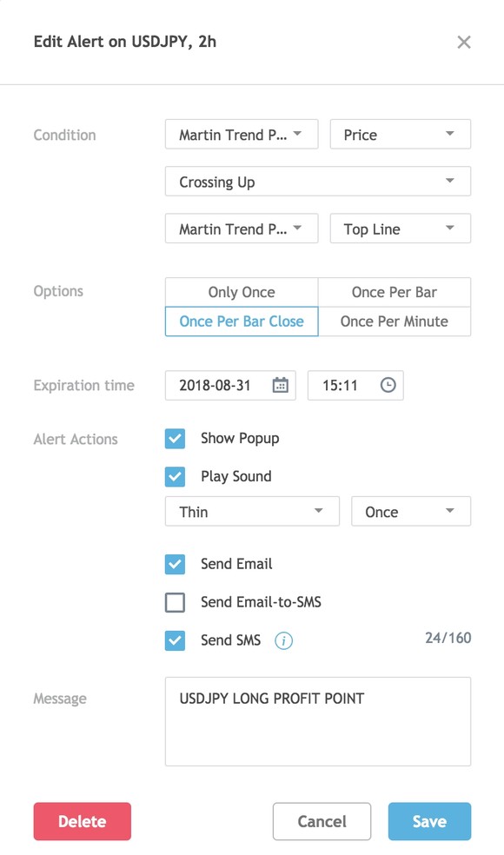Open the calendar icon in expiration date

click(281, 385)
